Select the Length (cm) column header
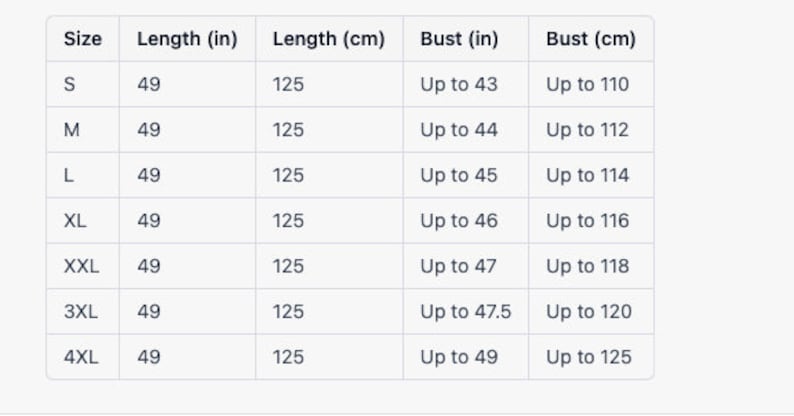Image resolution: width=794 pixels, height=416 pixels. pos(328,39)
